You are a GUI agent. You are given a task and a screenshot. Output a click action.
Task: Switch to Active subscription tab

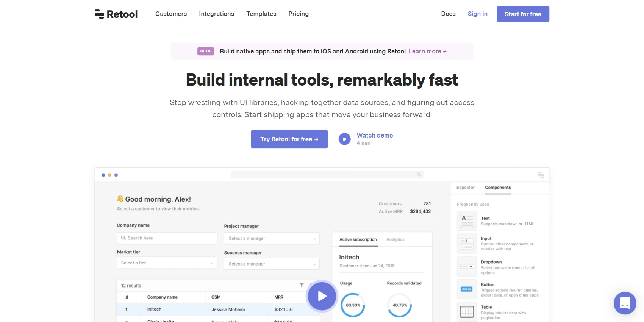(358, 239)
